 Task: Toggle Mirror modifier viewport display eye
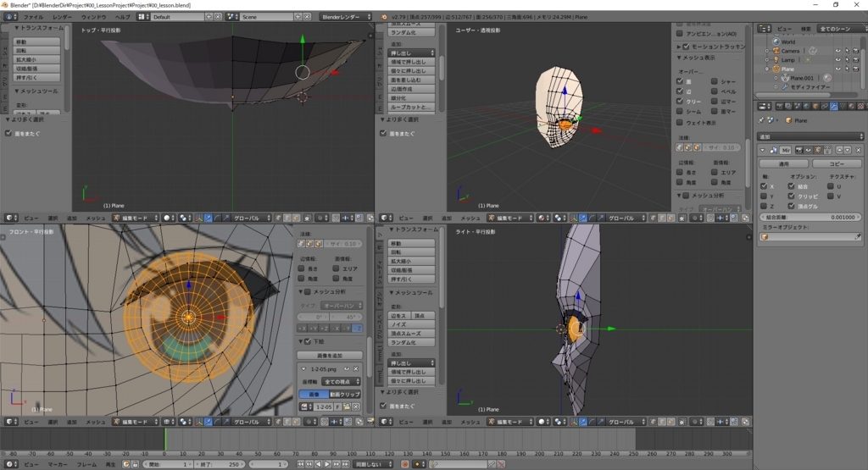(808, 150)
